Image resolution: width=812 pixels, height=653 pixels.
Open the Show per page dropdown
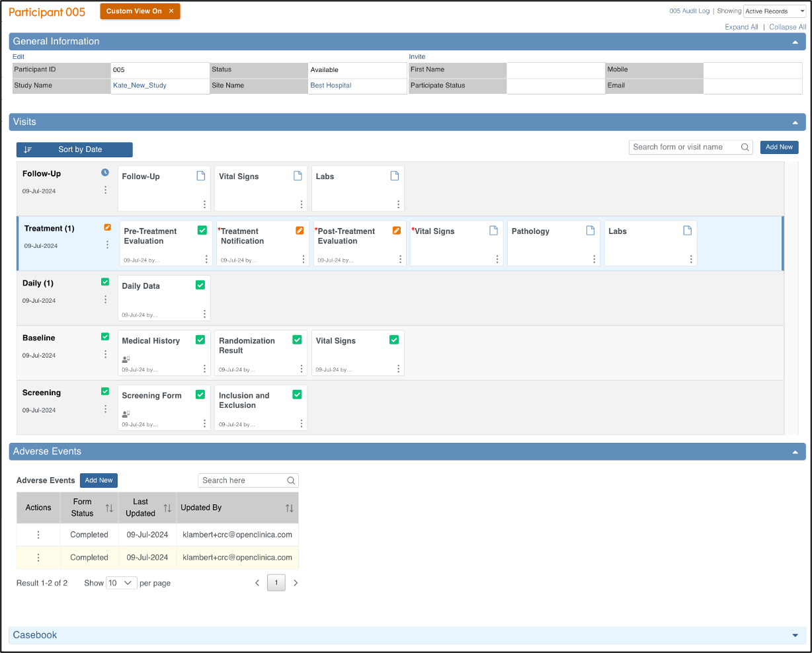(122, 583)
